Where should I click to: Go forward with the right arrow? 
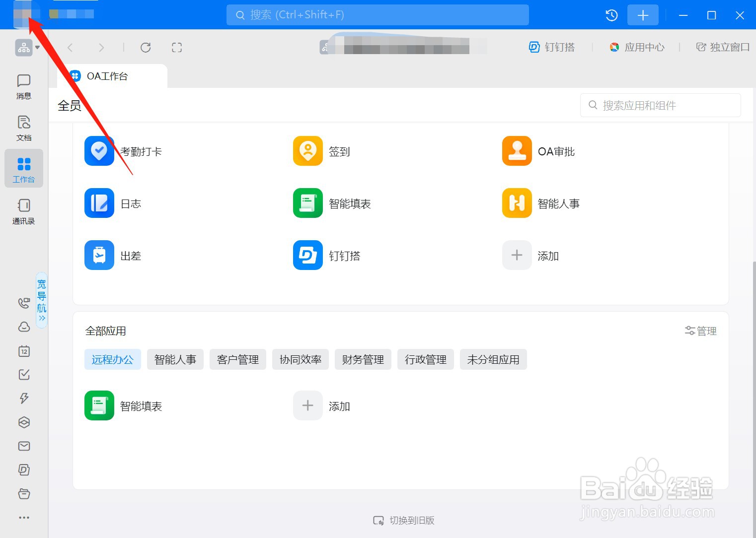(x=101, y=48)
